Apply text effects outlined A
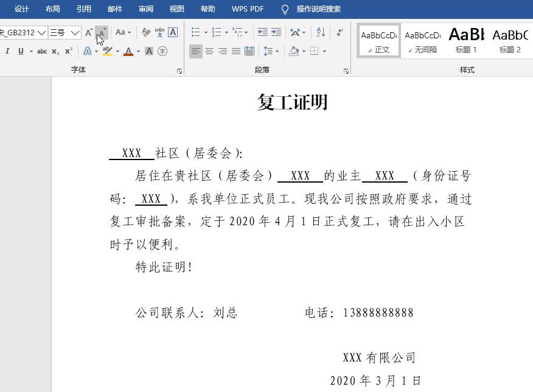 click(88, 51)
